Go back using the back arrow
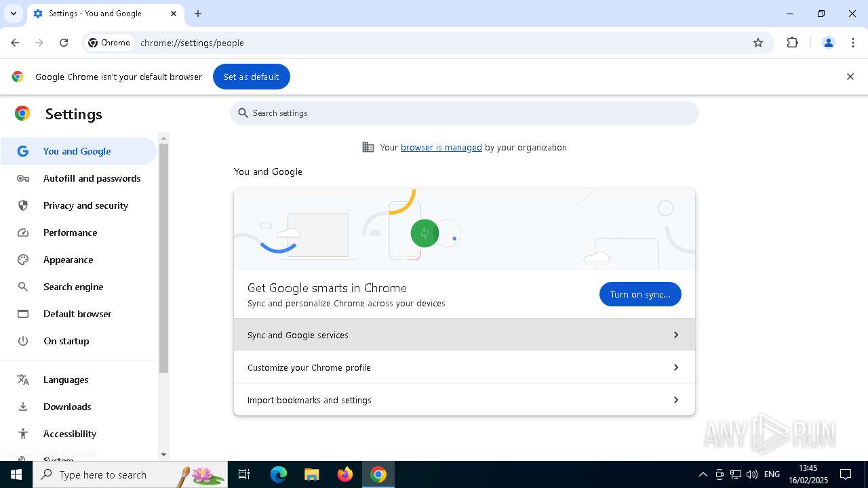 point(15,43)
